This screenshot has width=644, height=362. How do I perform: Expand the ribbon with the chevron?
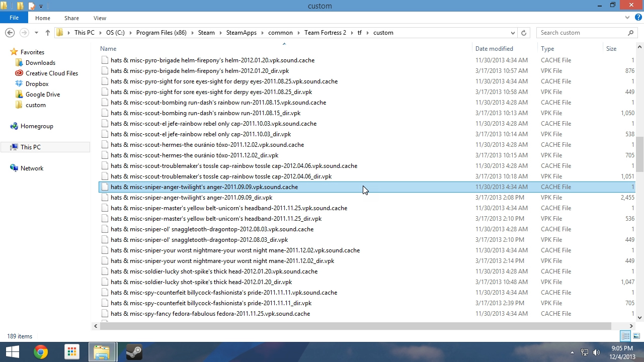627,18
